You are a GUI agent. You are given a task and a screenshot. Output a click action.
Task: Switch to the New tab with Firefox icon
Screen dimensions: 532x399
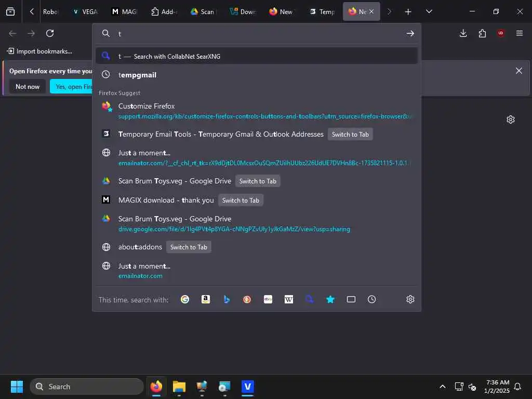281,11
